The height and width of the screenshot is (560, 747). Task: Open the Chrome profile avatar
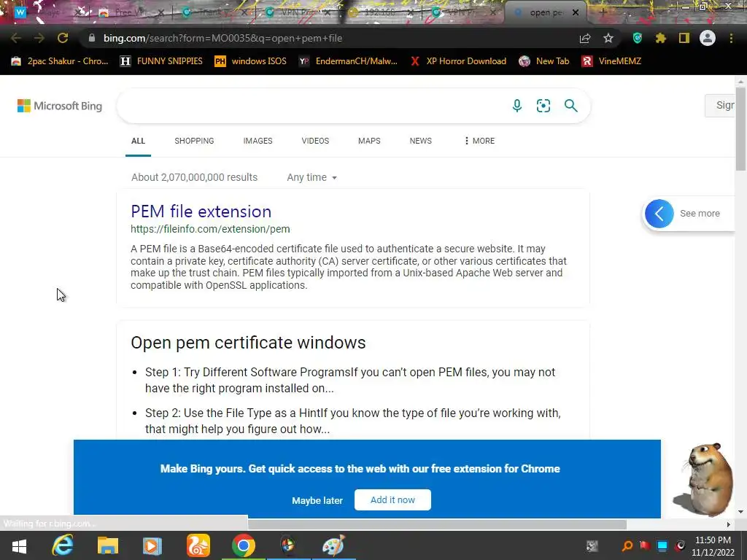coord(708,38)
